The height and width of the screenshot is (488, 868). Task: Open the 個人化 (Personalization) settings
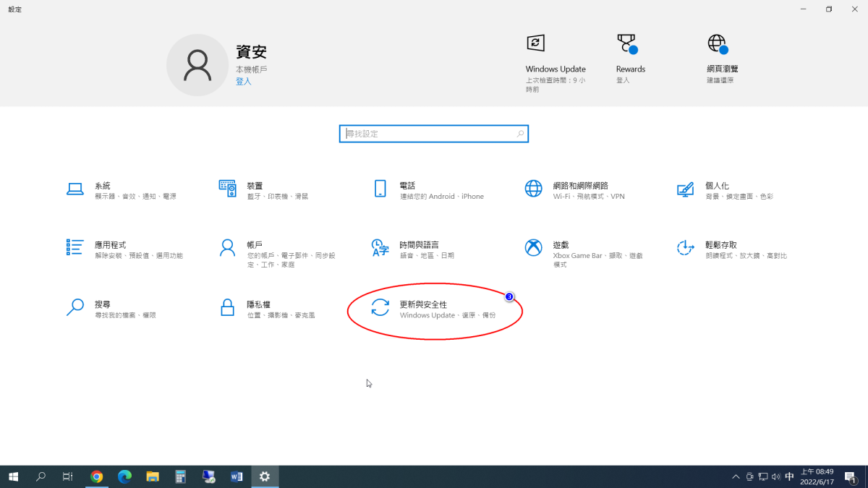pos(725,190)
